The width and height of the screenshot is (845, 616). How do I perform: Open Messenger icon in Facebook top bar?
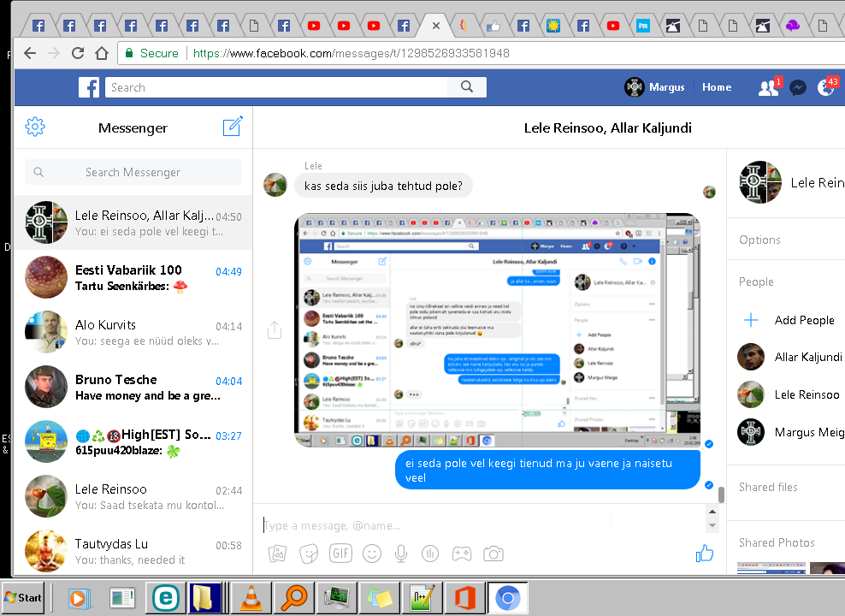(798, 87)
